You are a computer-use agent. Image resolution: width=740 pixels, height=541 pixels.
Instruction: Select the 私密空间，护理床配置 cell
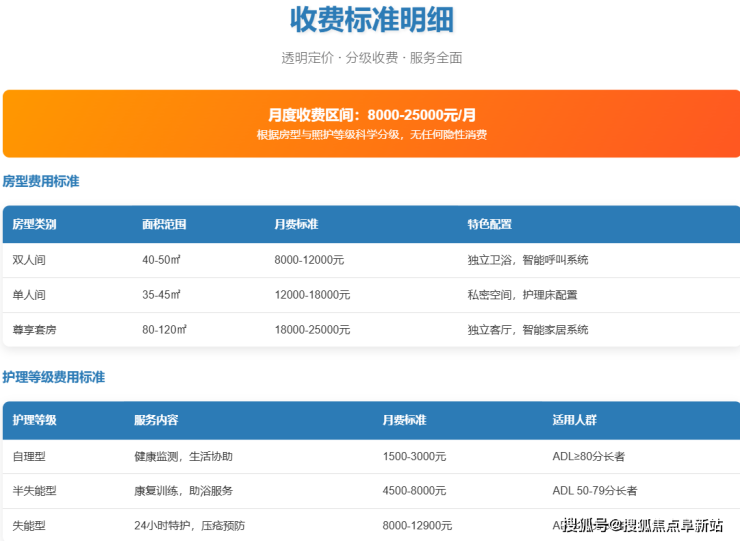521,295
